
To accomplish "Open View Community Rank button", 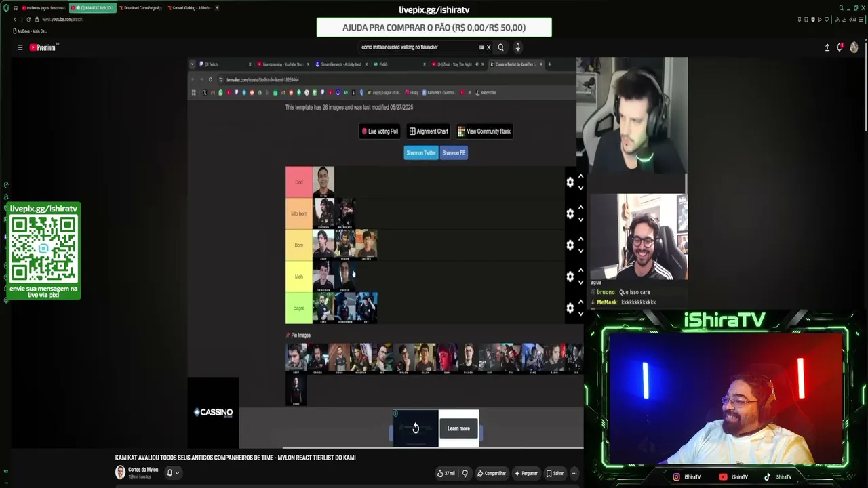I will click(x=485, y=131).
